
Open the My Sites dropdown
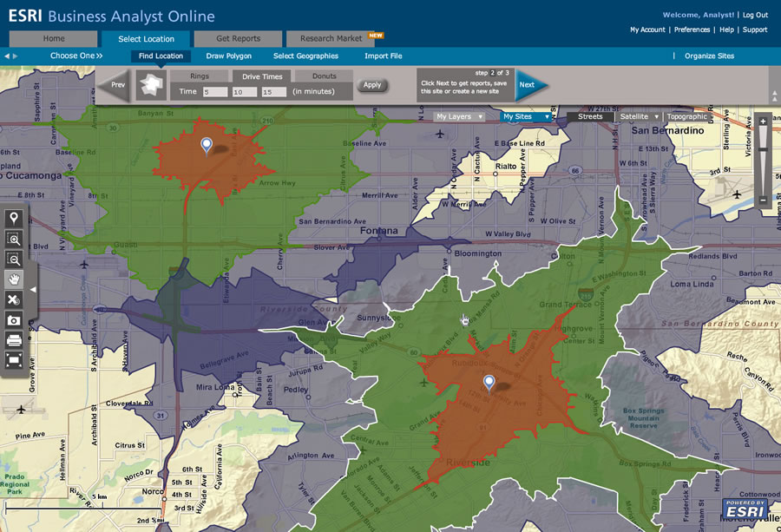(x=526, y=116)
